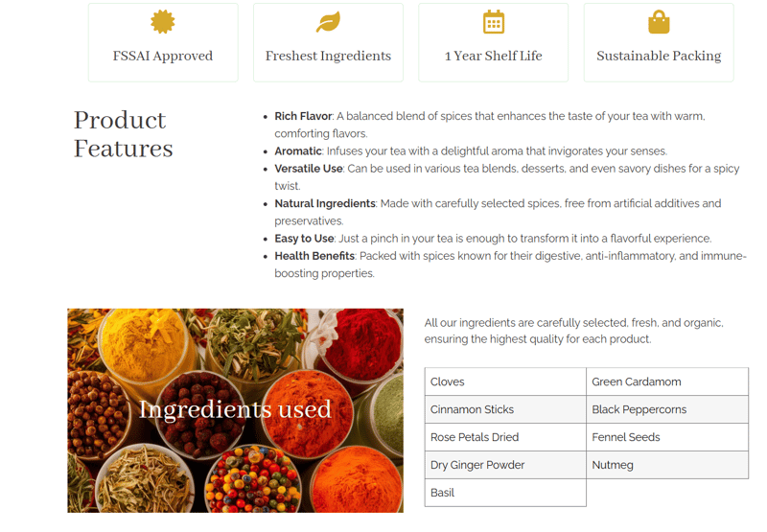
Task: Select the Green Cardamom ingredient cell
Action: coord(667,382)
